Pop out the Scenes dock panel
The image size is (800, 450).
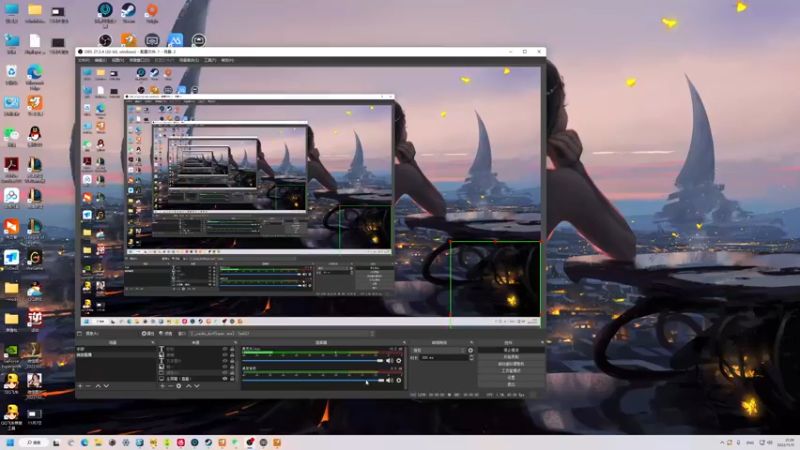click(x=153, y=342)
